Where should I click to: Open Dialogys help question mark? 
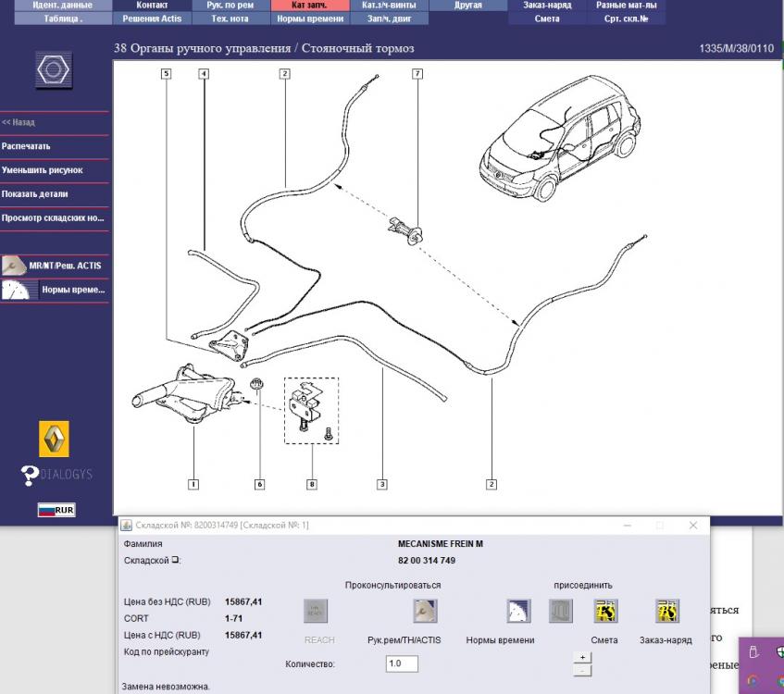[30, 475]
